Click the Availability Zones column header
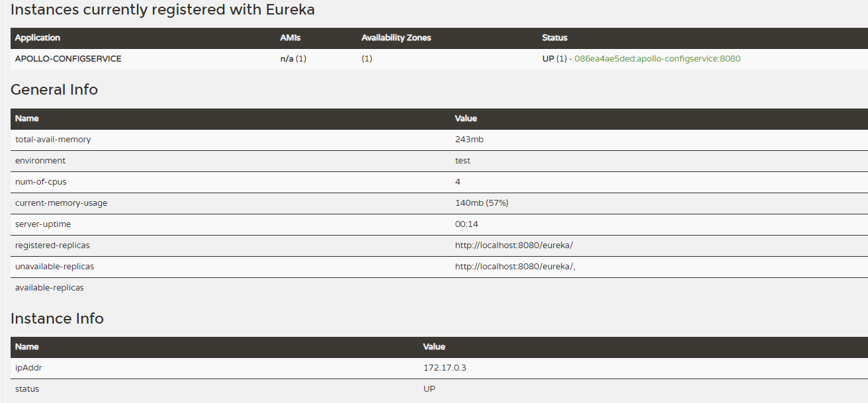 tap(396, 38)
